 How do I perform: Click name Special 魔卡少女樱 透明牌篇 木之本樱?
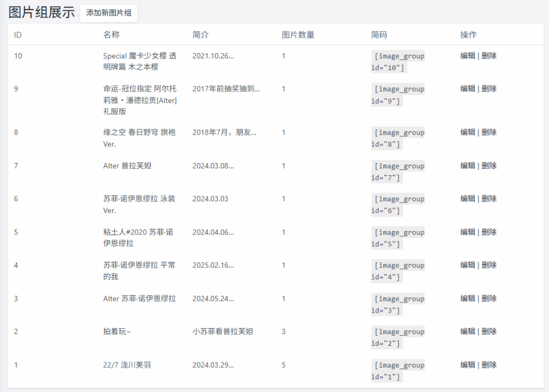(x=140, y=61)
